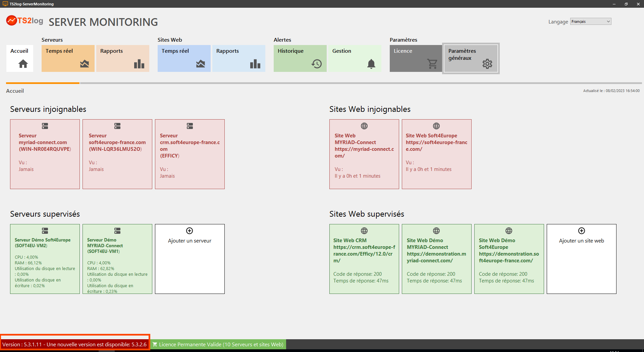644x352 pixels.
Task: Select crm.soft4europe-france.com server card text
Action: pyautogui.click(x=190, y=146)
